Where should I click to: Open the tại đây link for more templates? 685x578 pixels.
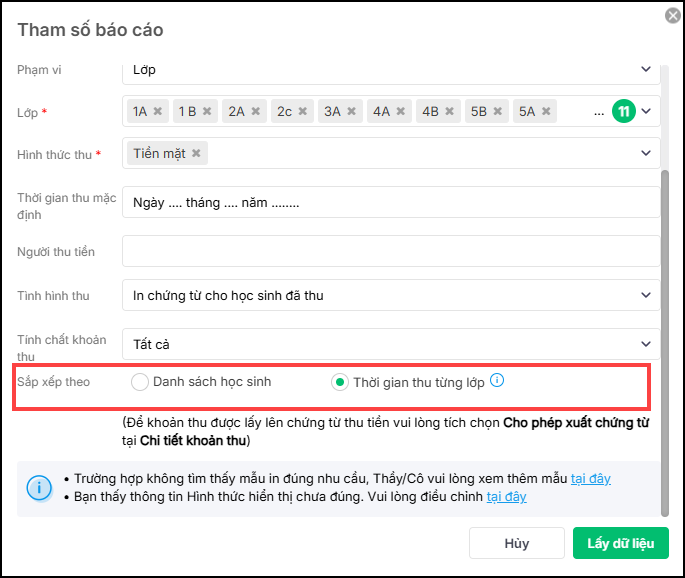tap(590, 479)
